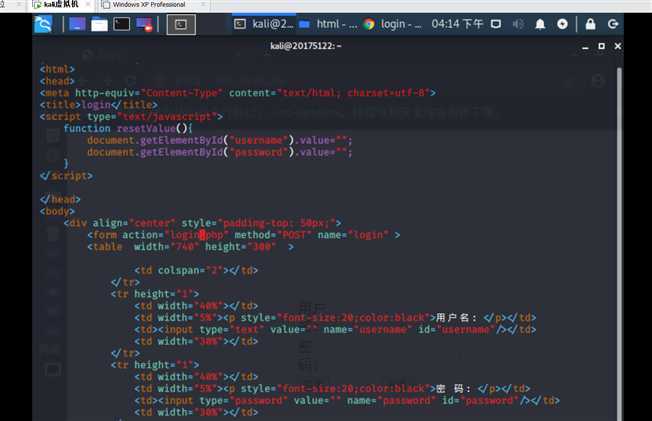Click the </script> closing tag
The height and width of the screenshot is (421, 652).
[x=66, y=176]
